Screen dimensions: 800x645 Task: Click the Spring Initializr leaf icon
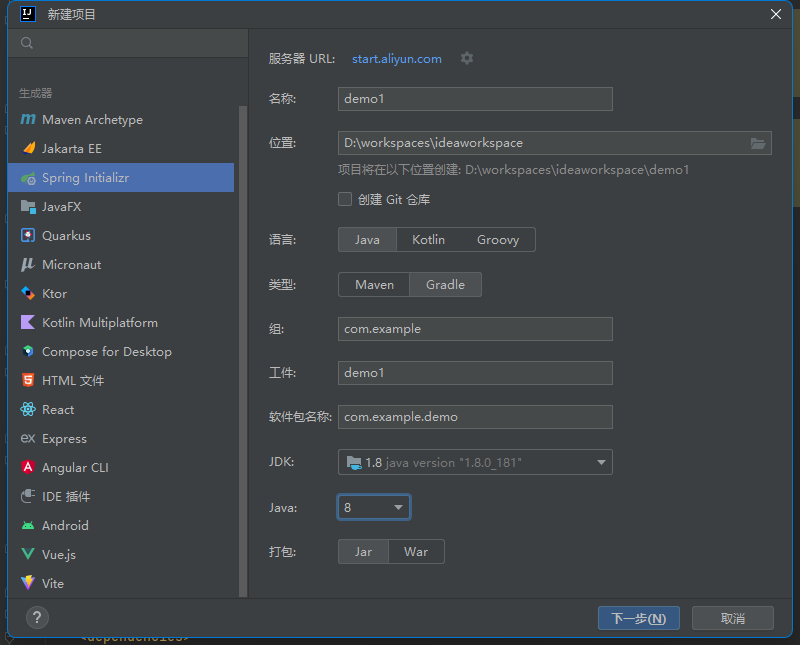click(x=28, y=178)
